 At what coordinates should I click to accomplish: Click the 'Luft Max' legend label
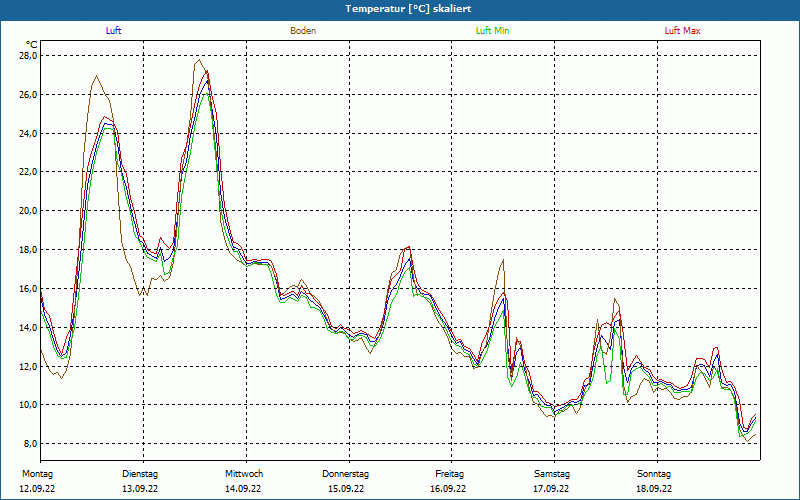(682, 31)
